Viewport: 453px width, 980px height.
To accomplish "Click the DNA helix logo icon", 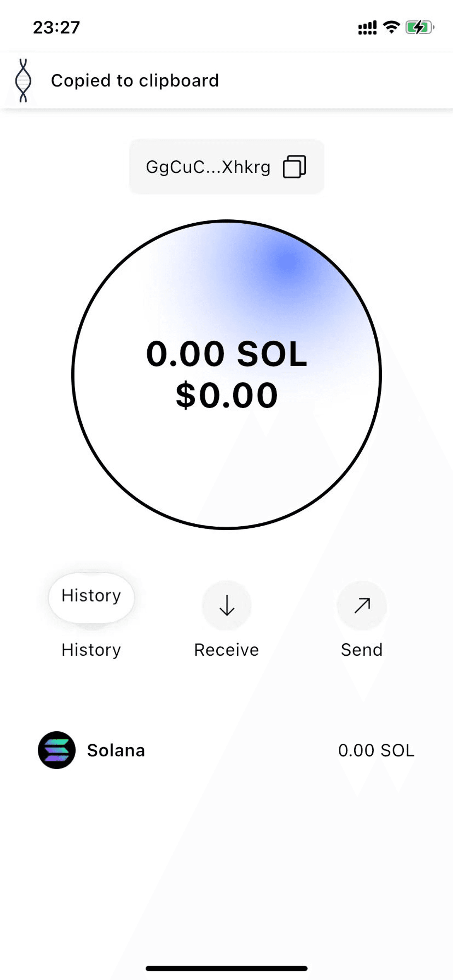I will (23, 80).
